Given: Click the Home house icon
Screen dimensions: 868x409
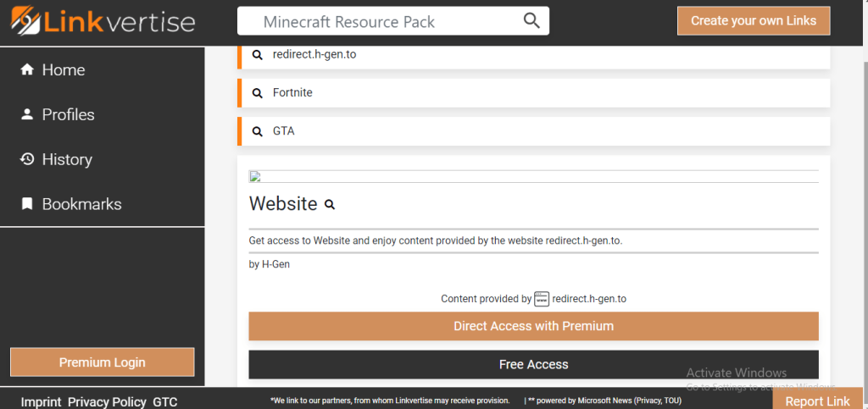Looking at the screenshot, I should pyautogui.click(x=26, y=69).
